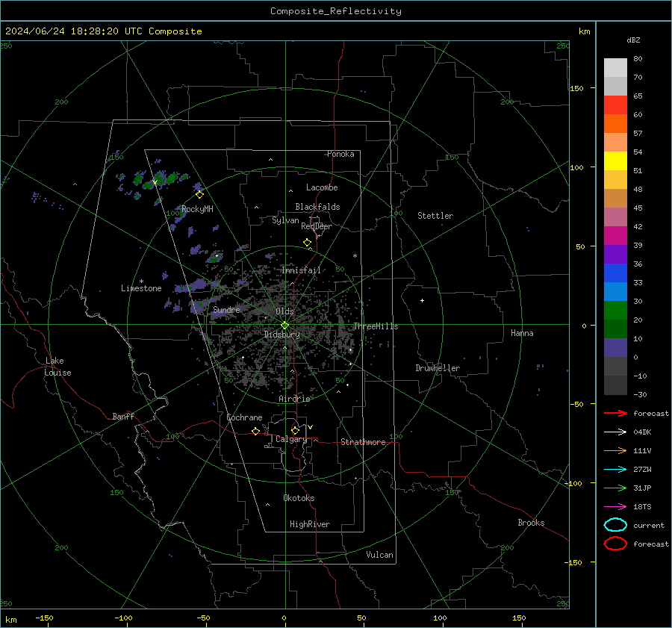This screenshot has height=628, width=672.
Task: Click the yellow diamond marker below RedDeer
Action: click(307, 243)
